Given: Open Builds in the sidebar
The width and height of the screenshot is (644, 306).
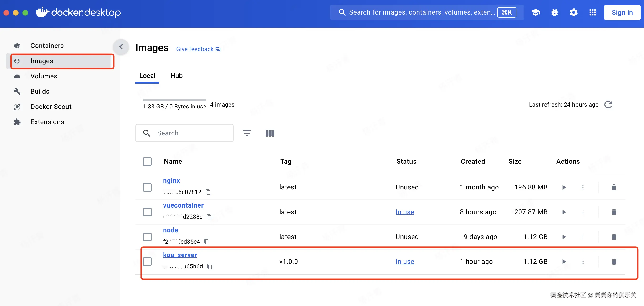Looking at the screenshot, I should pyautogui.click(x=60, y=91).
